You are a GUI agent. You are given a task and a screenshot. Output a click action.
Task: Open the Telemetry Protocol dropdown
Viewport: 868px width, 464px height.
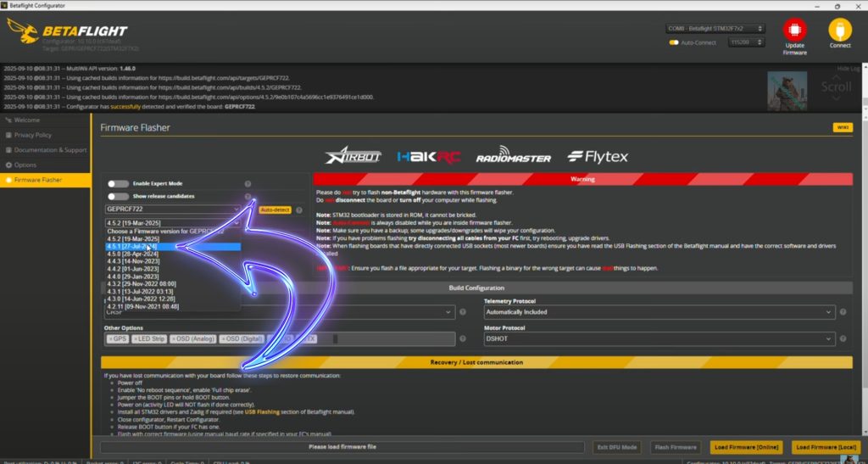pos(658,312)
